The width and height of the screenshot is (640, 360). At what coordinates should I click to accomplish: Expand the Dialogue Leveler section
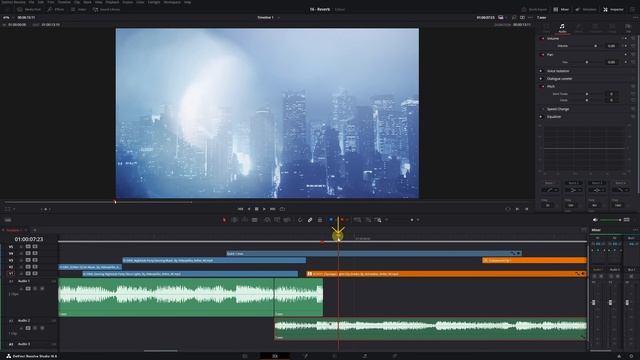coord(560,78)
